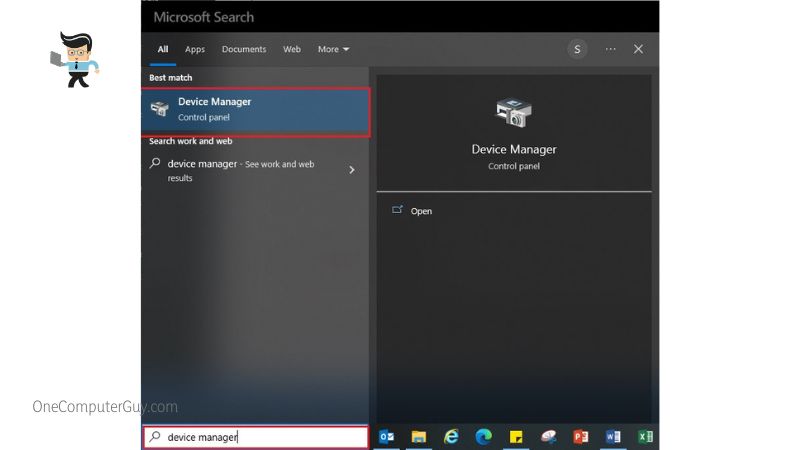Close the Microsoft Search panel
The image size is (800, 450).
point(638,49)
